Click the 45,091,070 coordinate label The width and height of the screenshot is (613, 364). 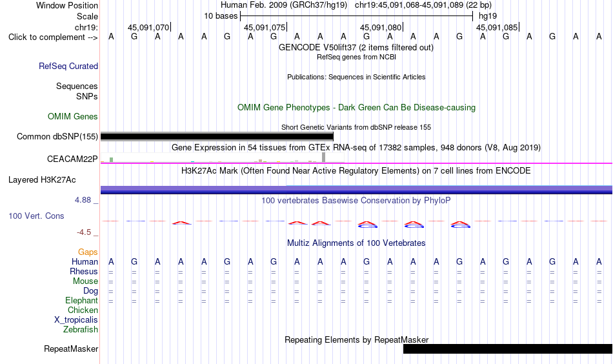pos(148,28)
